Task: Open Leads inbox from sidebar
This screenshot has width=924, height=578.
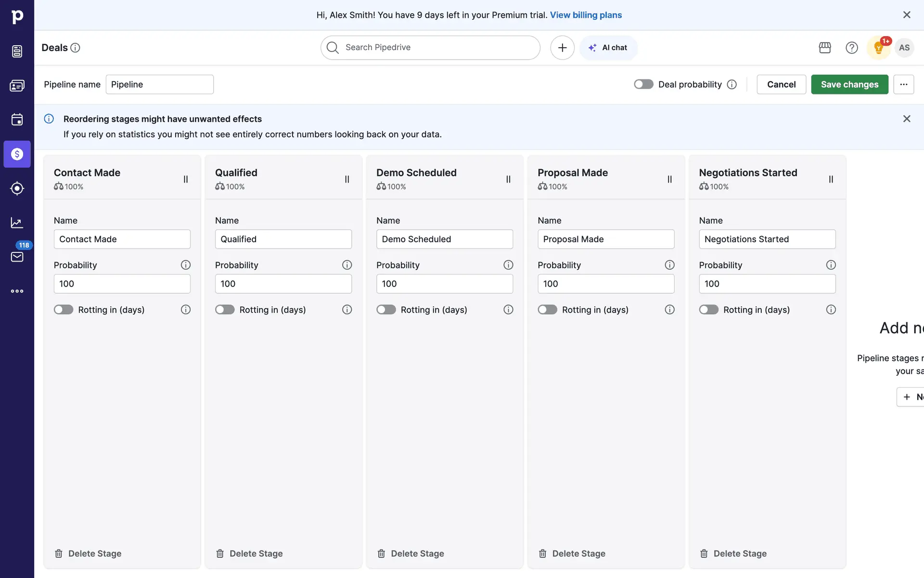Action: [x=17, y=51]
